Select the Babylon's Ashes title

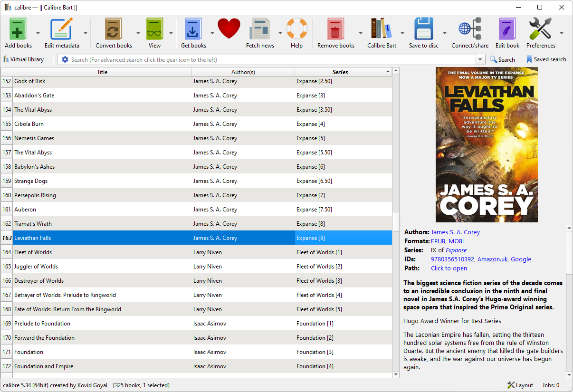pyautogui.click(x=35, y=167)
